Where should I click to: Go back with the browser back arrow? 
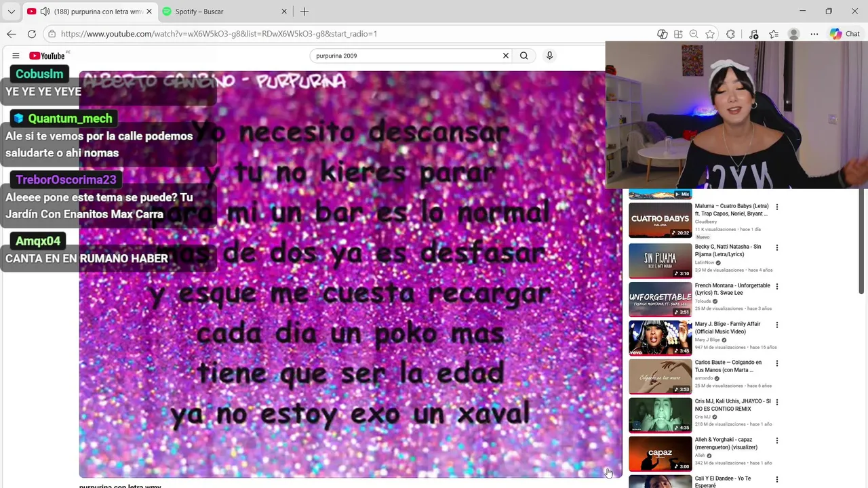click(12, 34)
